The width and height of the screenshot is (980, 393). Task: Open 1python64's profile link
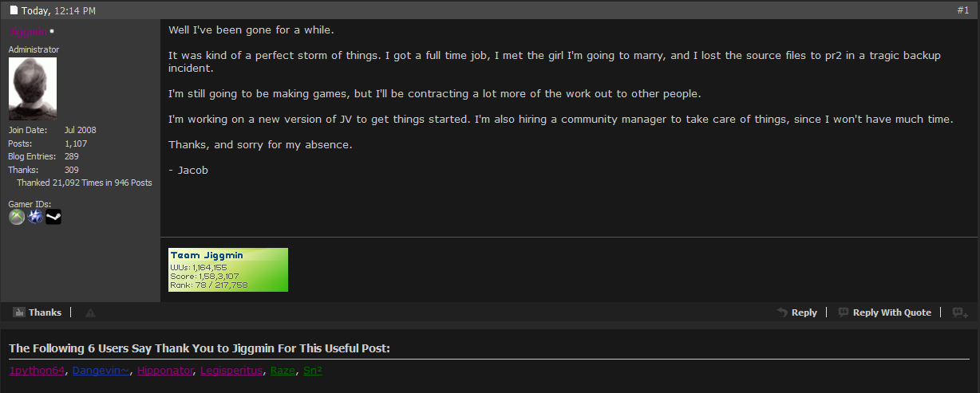pyautogui.click(x=37, y=371)
